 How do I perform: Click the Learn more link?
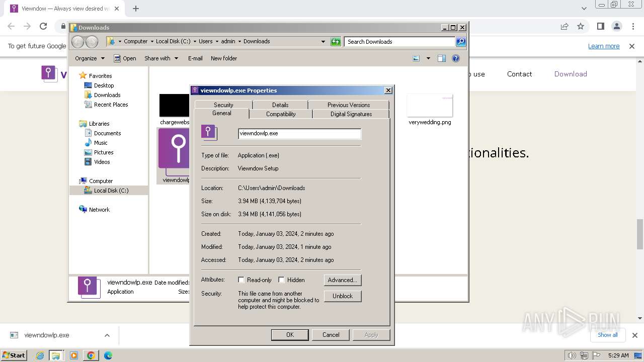point(604,46)
